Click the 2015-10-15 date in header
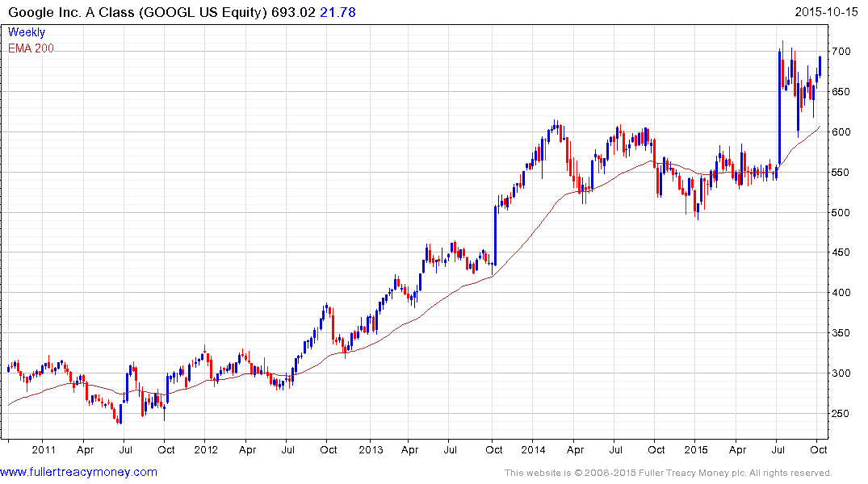This screenshot has height=484, width=868. [x=826, y=11]
